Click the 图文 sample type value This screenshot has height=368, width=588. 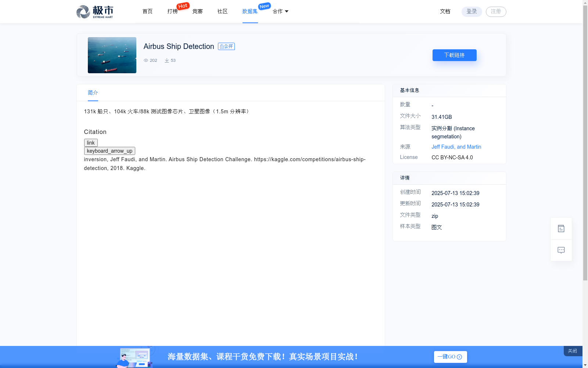pos(437,227)
